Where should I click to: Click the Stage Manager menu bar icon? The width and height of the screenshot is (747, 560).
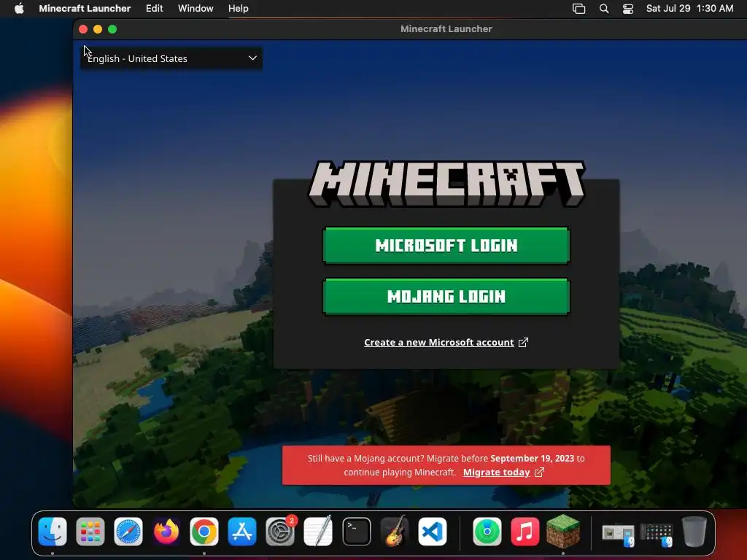point(578,9)
